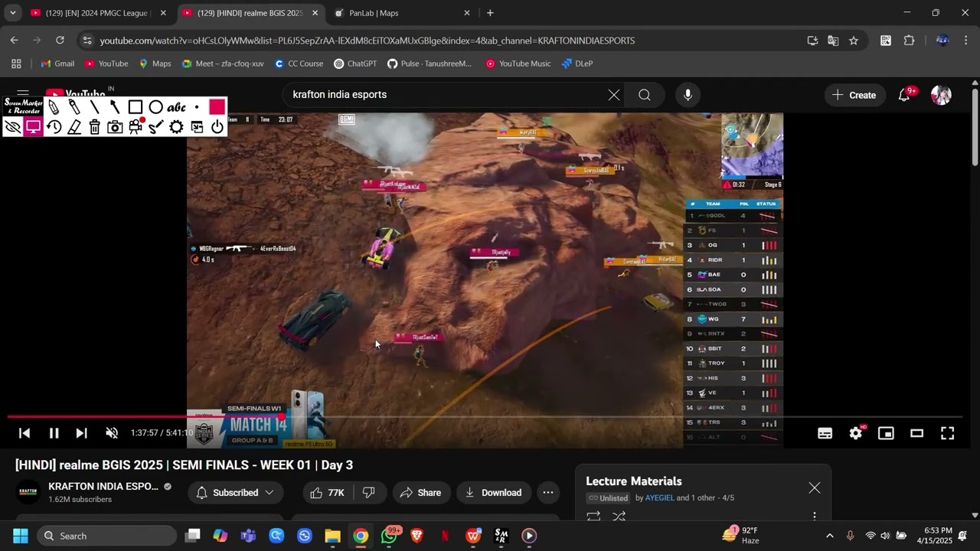980x551 pixels.
Task: Switch to the PanLab Maps tab
Action: tap(403, 13)
